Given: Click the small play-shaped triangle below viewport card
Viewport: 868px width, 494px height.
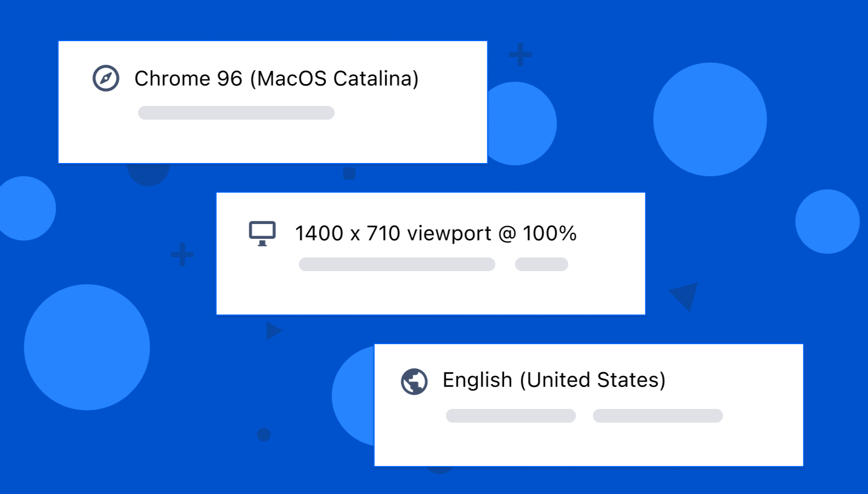Looking at the screenshot, I should click(273, 330).
